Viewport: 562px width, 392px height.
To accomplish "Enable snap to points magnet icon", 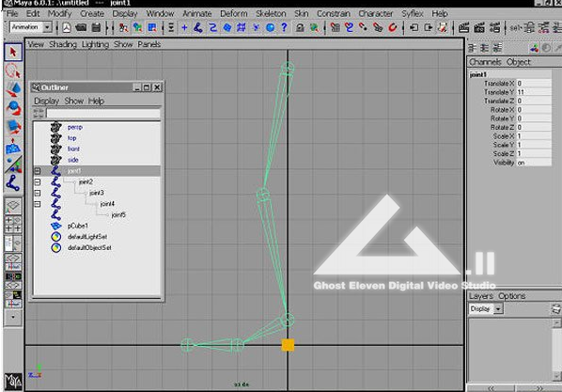I will [364, 27].
